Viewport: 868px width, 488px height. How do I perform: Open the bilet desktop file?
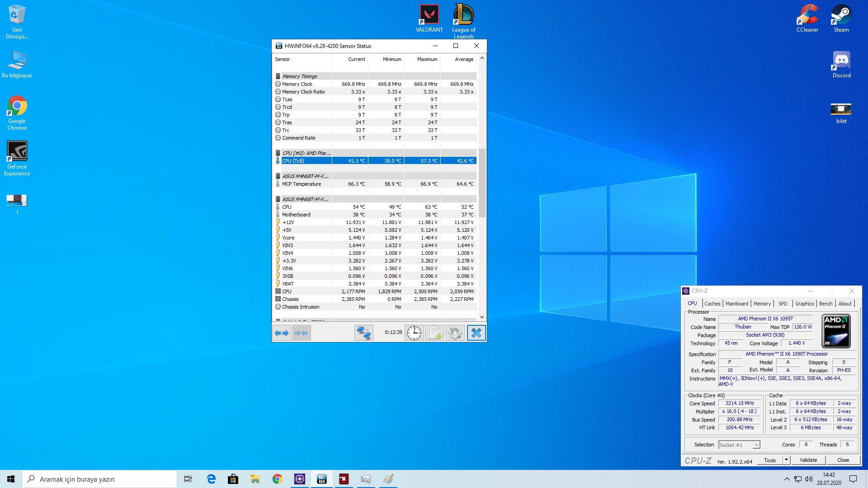[x=841, y=113]
